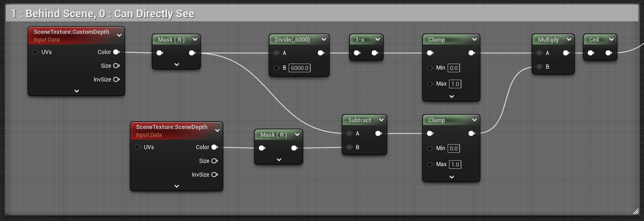Image resolution: width=644 pixels, height=221 pixels.
Task: Open the Multiply node header dropdown
Action: click(569, 40)
